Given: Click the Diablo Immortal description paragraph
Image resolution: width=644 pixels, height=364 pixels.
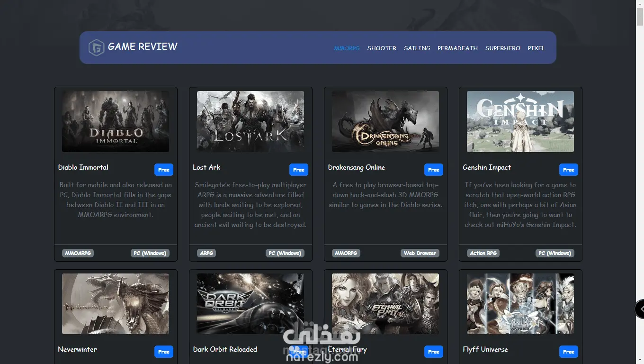Looking at the screenshot, I should pyautogui.click(x=116, y=200).
